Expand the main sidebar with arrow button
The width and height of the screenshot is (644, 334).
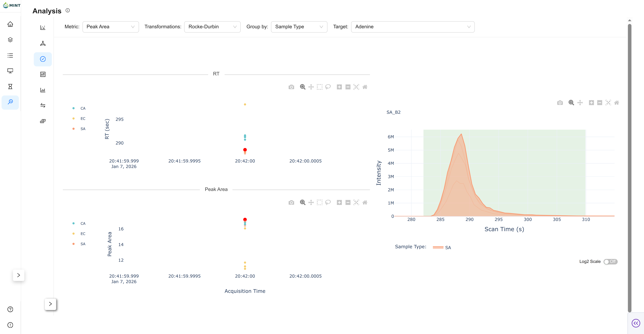click(x=18, y=275)
